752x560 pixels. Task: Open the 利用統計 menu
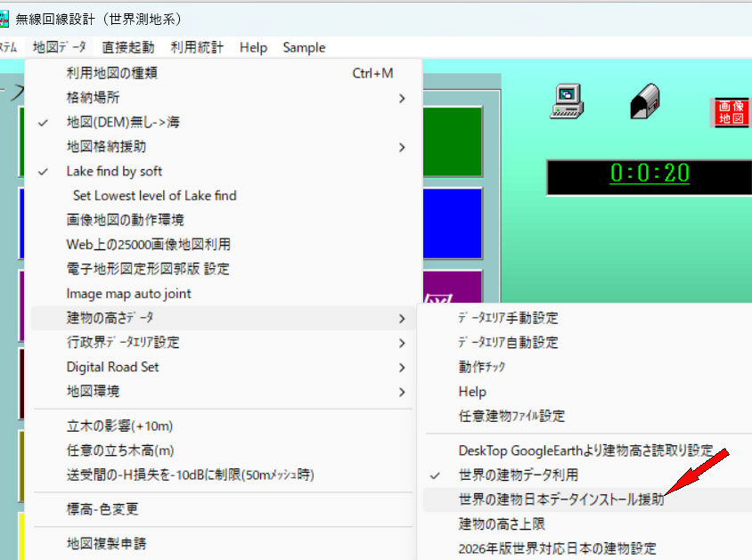click(197, 47)
